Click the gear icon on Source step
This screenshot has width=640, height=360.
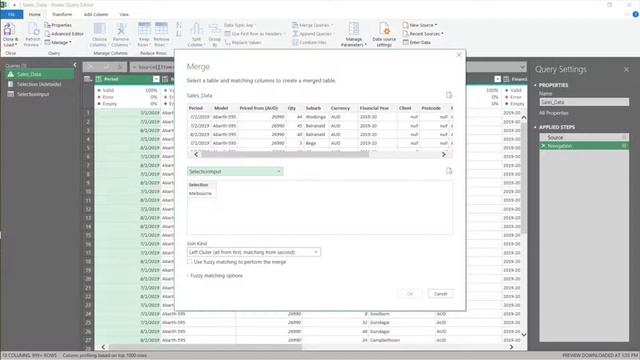coord(624,137)
